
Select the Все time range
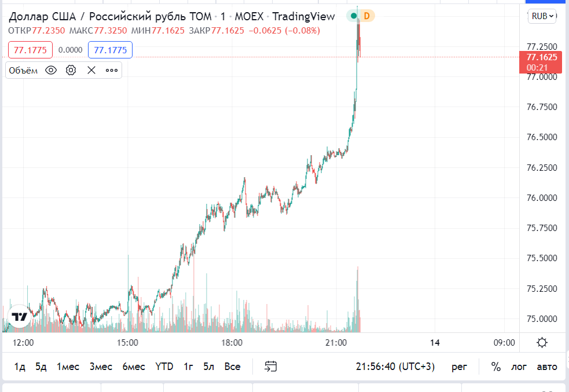tap(232, 367)
